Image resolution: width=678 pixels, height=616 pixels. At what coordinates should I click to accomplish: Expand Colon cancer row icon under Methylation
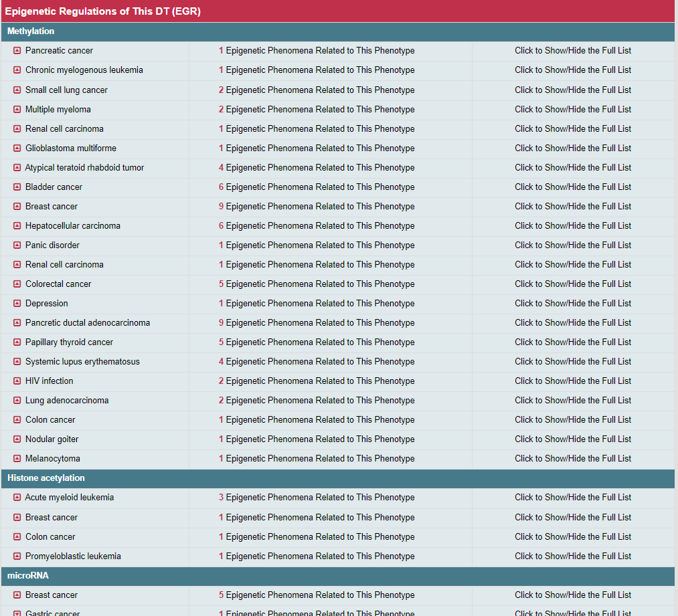17,419
